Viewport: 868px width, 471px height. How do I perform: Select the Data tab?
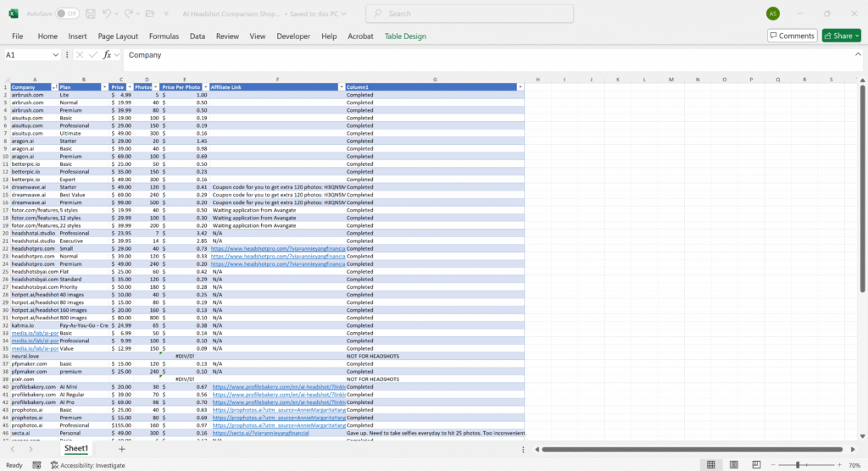coord(197,36)
